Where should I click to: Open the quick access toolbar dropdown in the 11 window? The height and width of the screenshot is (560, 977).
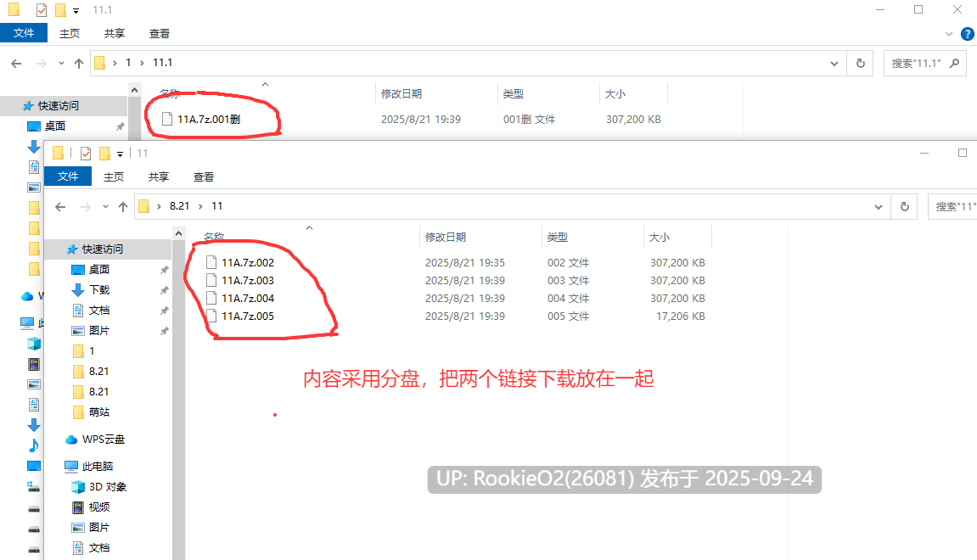point(120,154)
